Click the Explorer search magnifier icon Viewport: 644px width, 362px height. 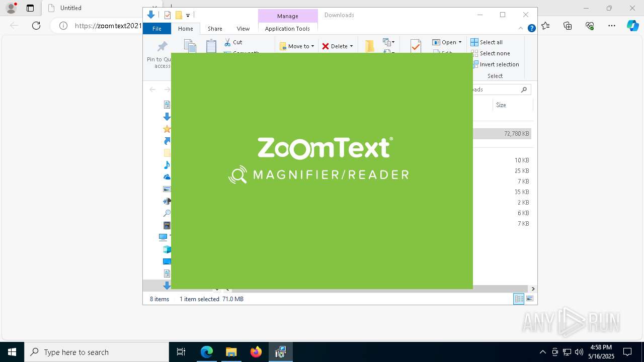[524, 89]
